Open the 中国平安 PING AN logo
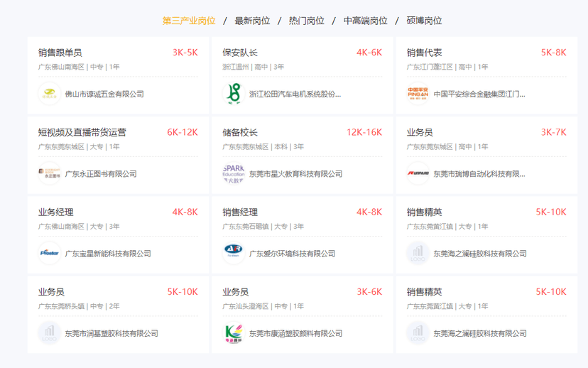 [418, 94]
